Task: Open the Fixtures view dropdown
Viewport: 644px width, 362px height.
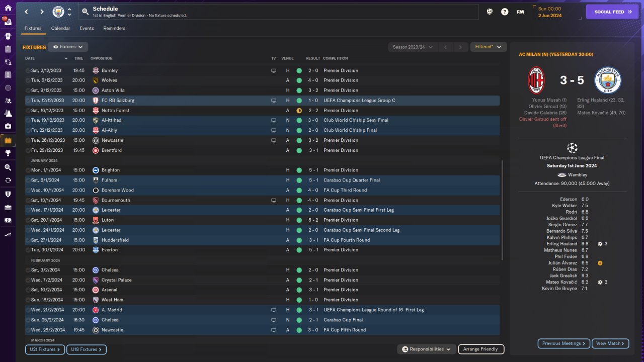Action: click(x=68, y=47)
